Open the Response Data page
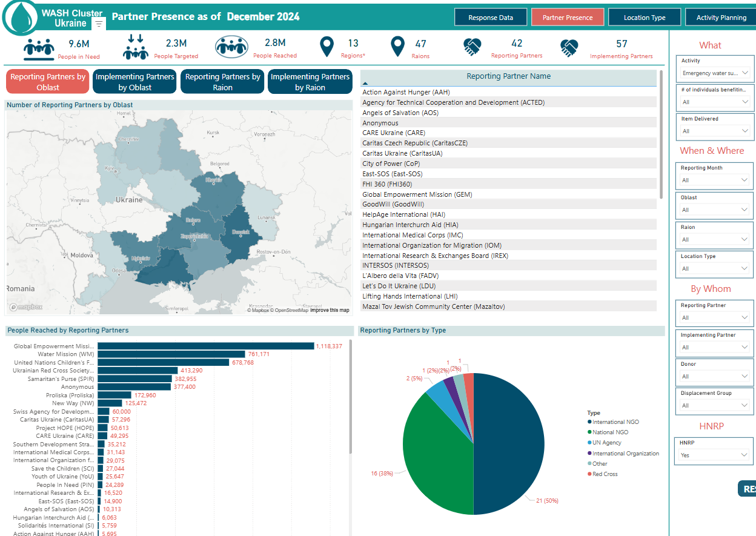This screenshot has height=536, width=756. point(491,18)
